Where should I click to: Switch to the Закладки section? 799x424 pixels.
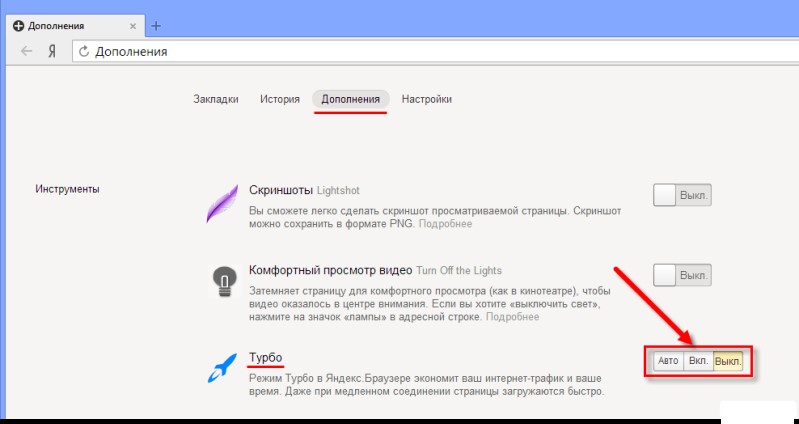(x=216, y=99)
